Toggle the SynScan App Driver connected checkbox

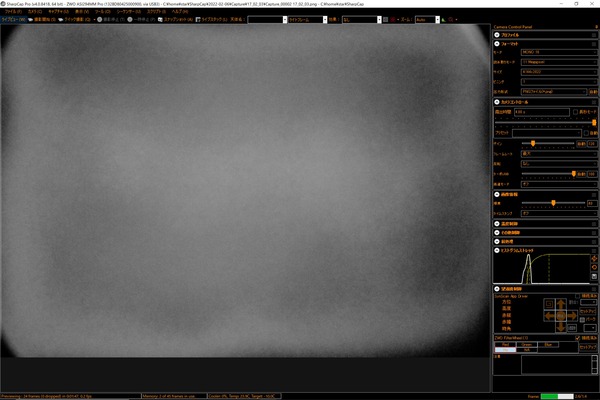(x=578, y=296)
